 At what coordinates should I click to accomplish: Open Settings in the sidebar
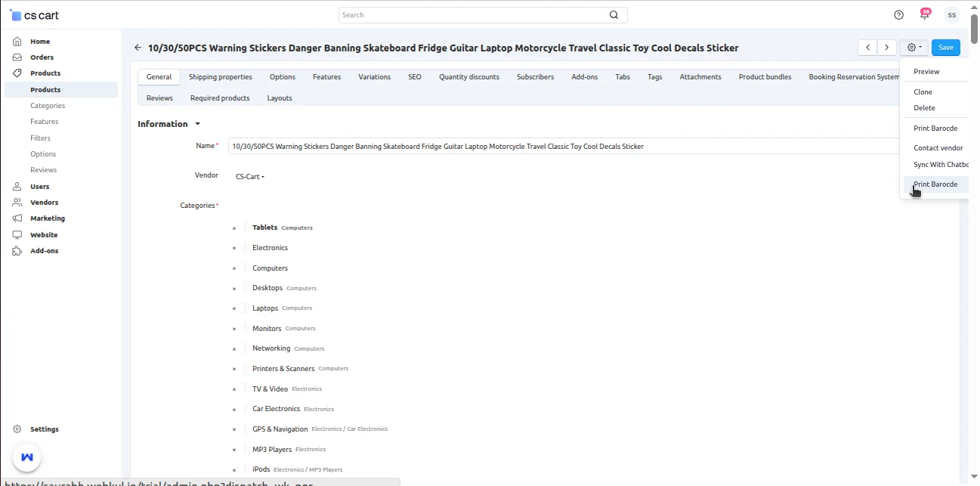point(44,429)
